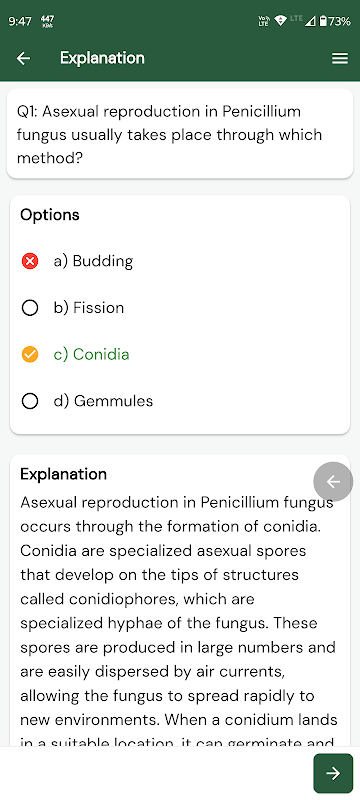
Task: Go to next question with green arrow
Action: tap(333, 773)
